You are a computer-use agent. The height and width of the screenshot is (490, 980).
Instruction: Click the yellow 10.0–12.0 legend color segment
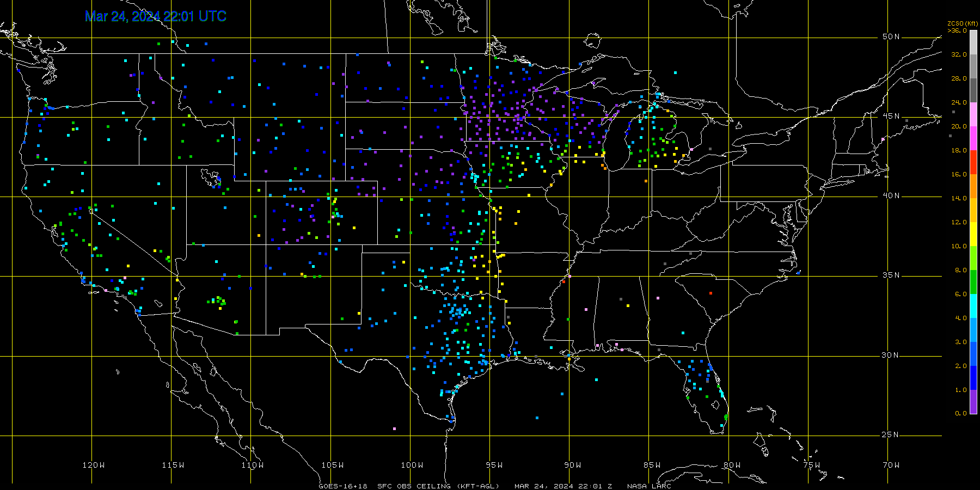coord(973,234)
